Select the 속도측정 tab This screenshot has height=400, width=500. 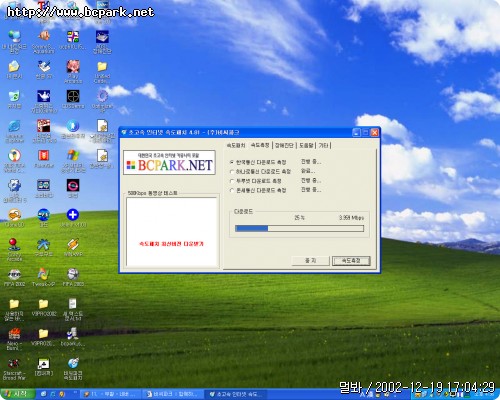(x=260, y=145)
